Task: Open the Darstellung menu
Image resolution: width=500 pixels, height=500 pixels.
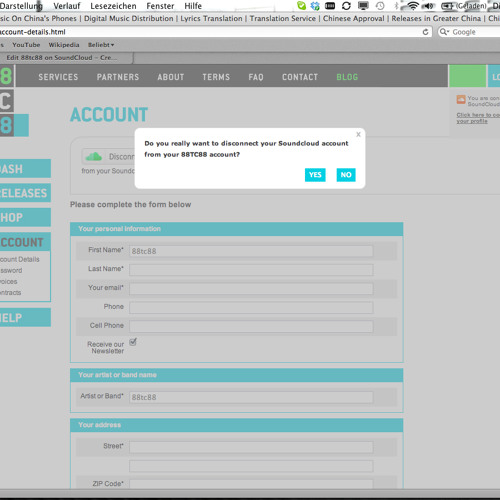Action: point(21,6)
